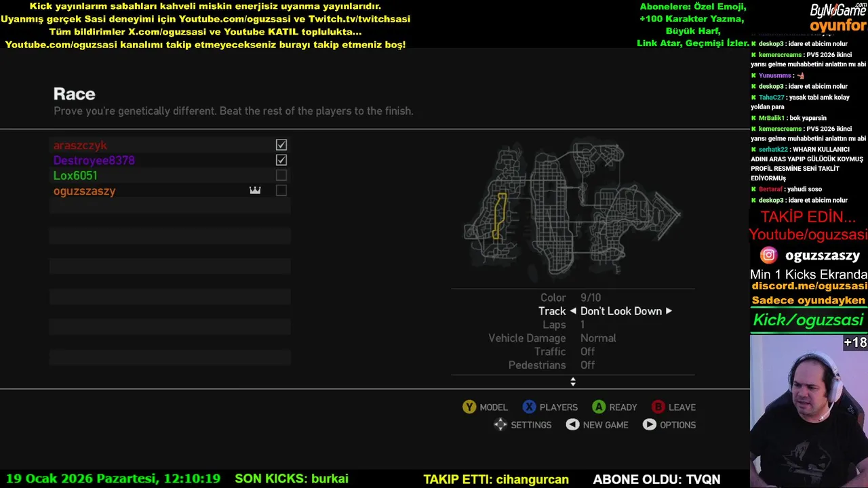The width and height of the screenshot is (868, 488).
Task: Click the SETTINGS button label
Action: pyautogui.click(x=531, y=425)
